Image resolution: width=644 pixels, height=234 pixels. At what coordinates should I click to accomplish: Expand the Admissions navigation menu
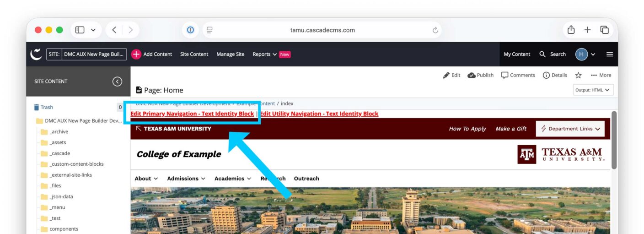tap(186, 179)
